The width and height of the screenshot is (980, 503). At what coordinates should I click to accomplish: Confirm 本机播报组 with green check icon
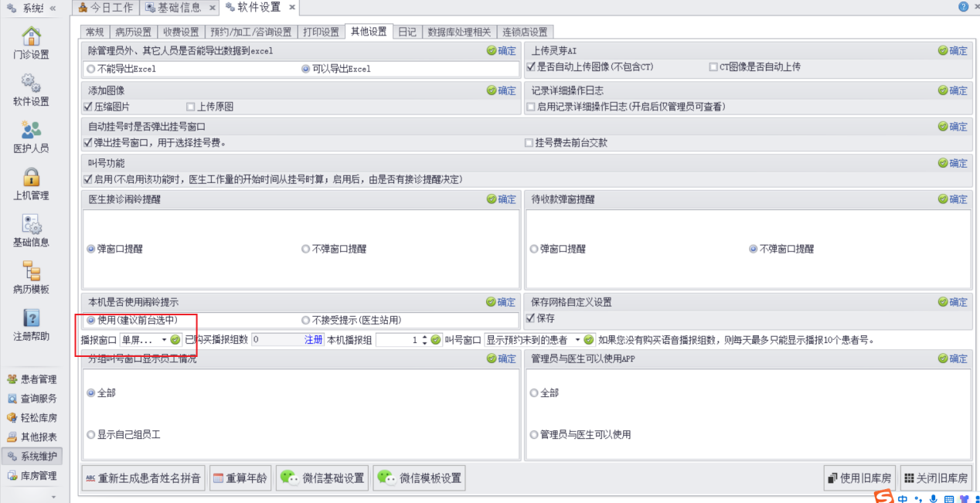(x=436, y=339)
